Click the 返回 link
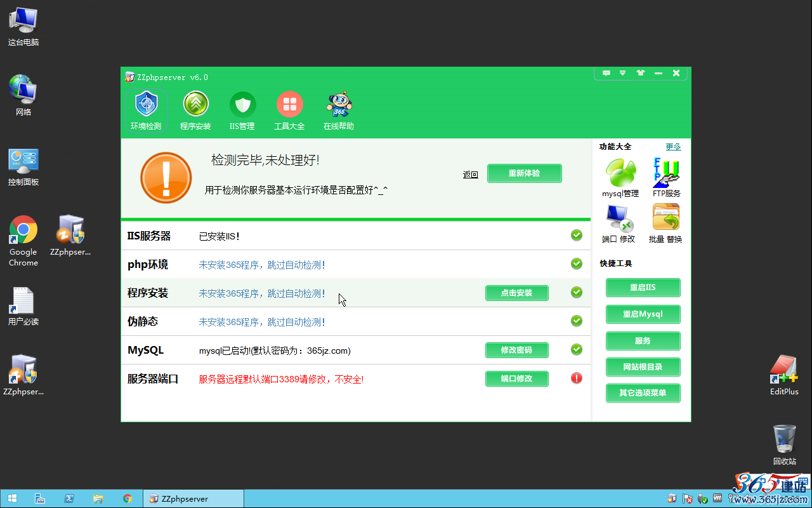This screenshot has height=508, width=812. tap(471, 175)
